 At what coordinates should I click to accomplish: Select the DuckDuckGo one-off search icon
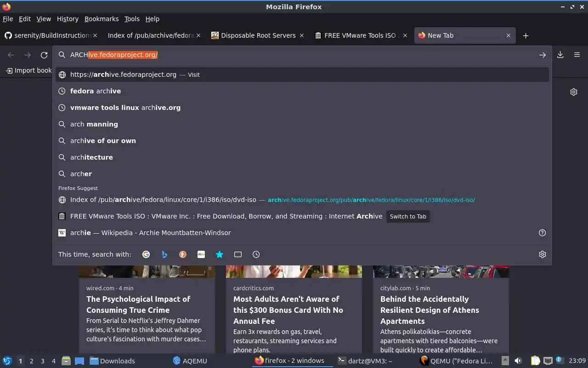[183, 254]
